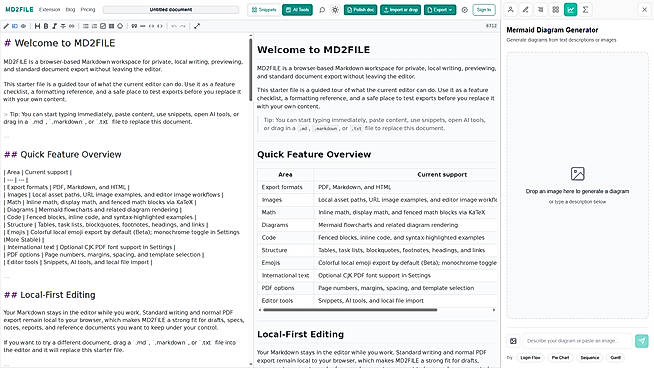The image size is (654, 368).
Task: Edit the Untitled document title field
Action: click(171, 10)
